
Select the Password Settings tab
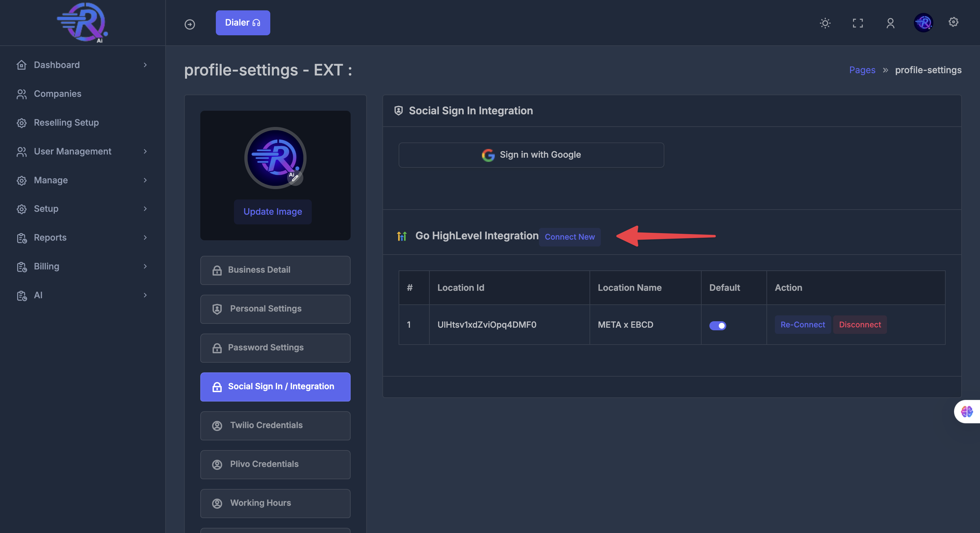(x=275, y=348)
